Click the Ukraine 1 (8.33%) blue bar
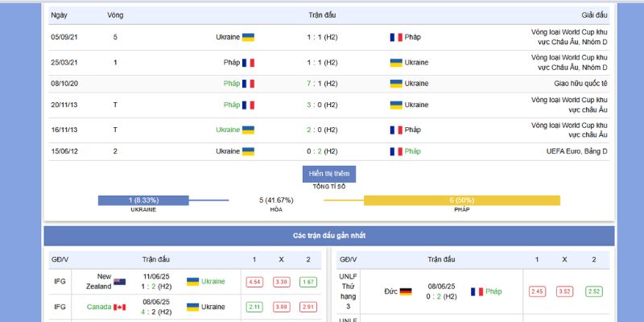644x322 pixels. [x=143, y=200]
